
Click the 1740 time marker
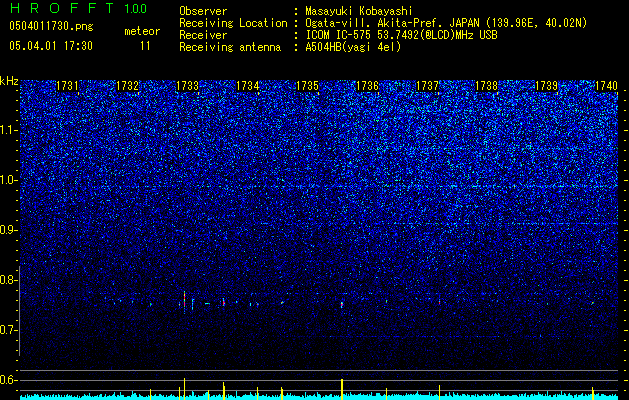[x=606, y=86]
